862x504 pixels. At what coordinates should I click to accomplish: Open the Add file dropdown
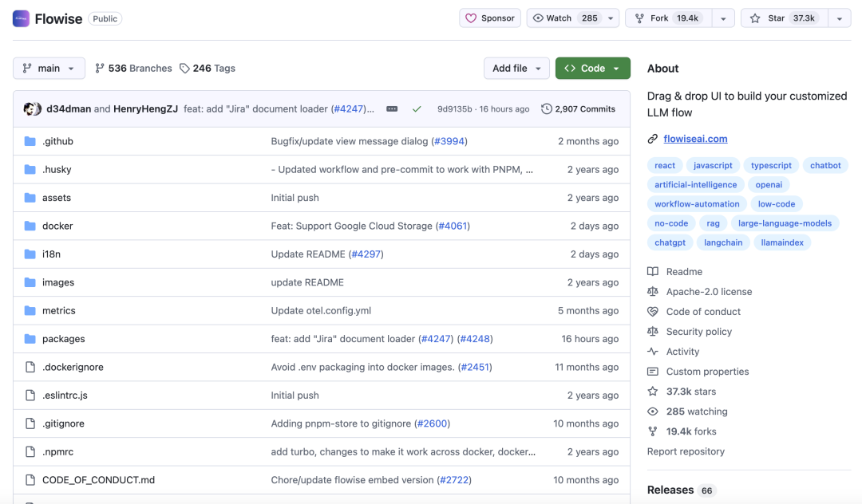point(516,68)
